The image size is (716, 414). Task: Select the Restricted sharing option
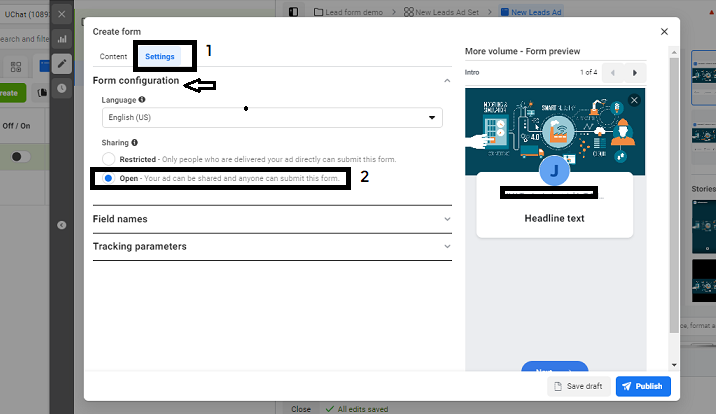coord(109,159)
